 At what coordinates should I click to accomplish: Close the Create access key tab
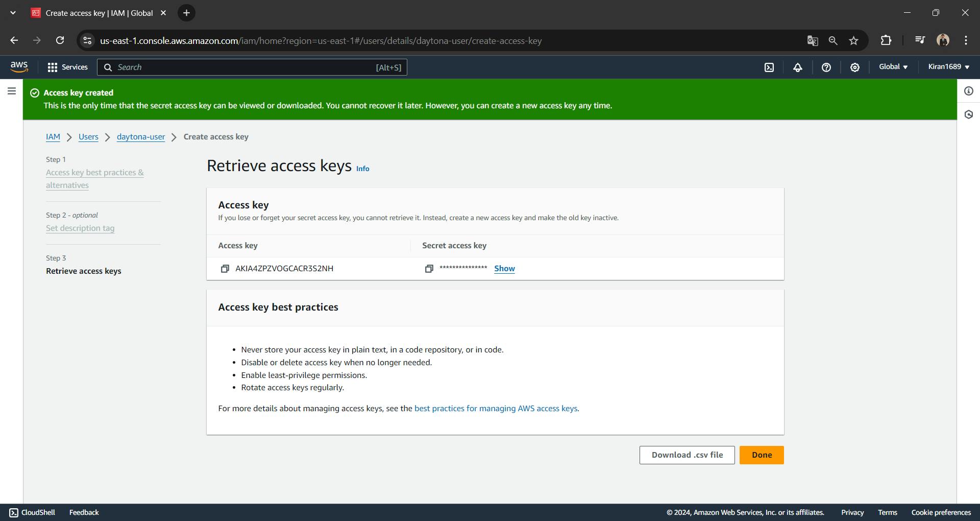pos(163,13)
